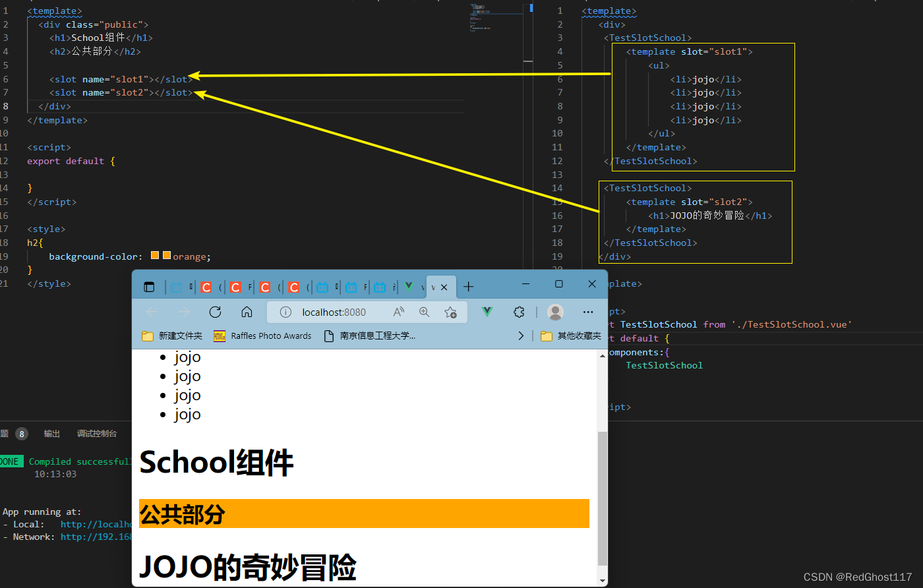
Task: Go back using the browser back arrow
Action: click(x=152, y=312)
